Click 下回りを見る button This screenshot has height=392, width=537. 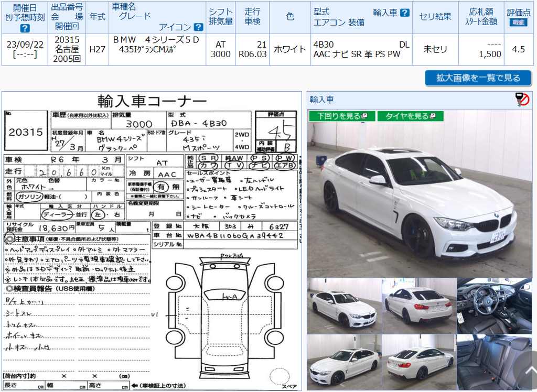(x=342, y=116)
